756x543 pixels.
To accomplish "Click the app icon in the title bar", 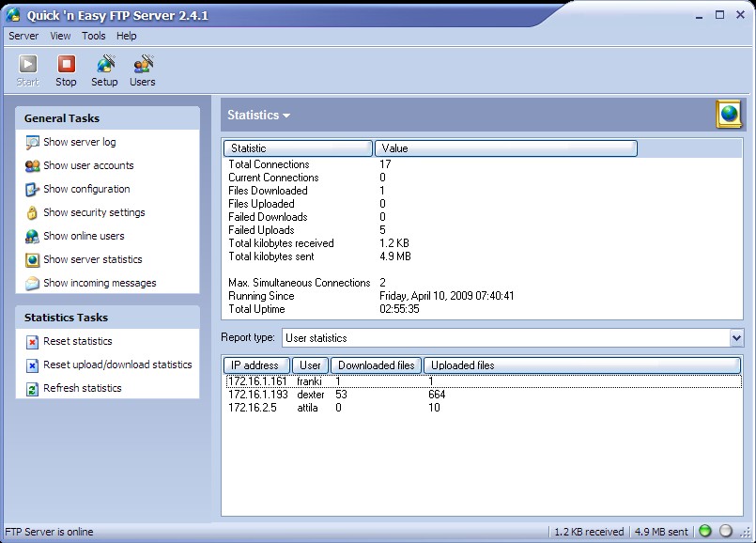I will coord(13,15).
